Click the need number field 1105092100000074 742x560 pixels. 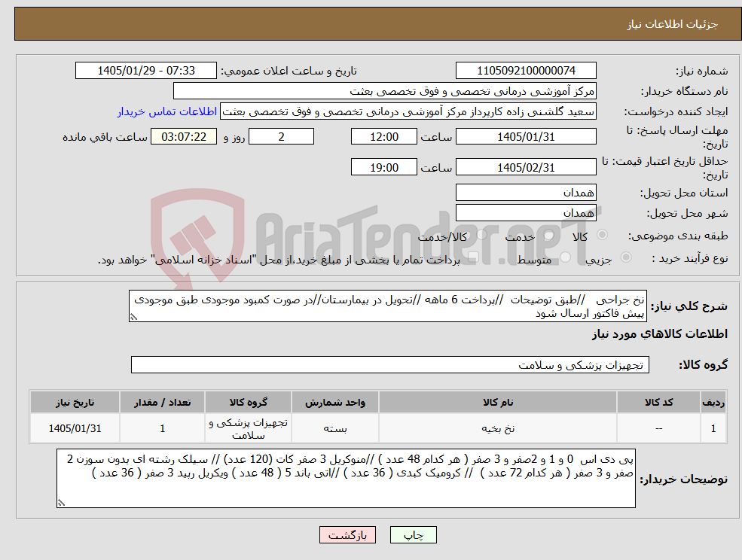526,71
